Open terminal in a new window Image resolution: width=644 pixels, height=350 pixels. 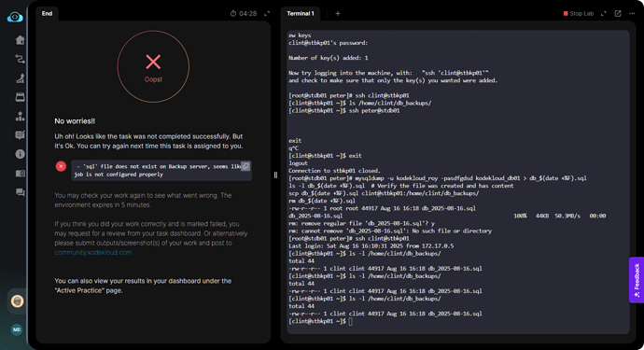coord(618,14)
